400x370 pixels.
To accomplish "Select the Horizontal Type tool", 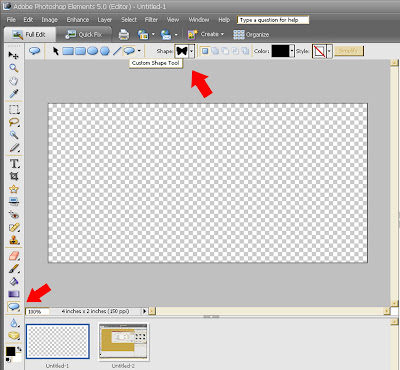I will point(14,164).
